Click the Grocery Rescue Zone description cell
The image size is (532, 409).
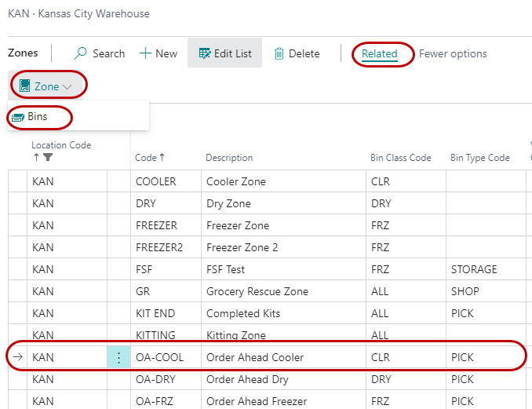pyautogui.click(x=257, y=291)
